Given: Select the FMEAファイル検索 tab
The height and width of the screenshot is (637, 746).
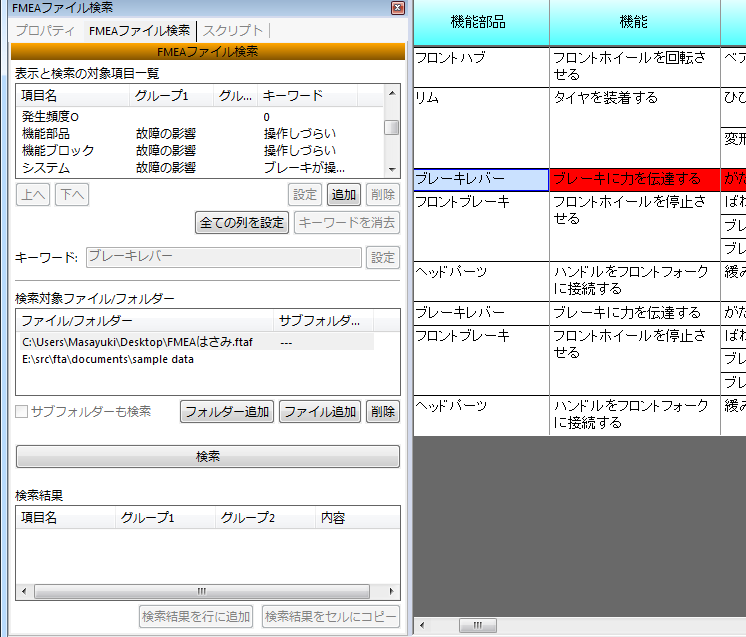Looking at the screenshot, I should (x=139, y=30).
